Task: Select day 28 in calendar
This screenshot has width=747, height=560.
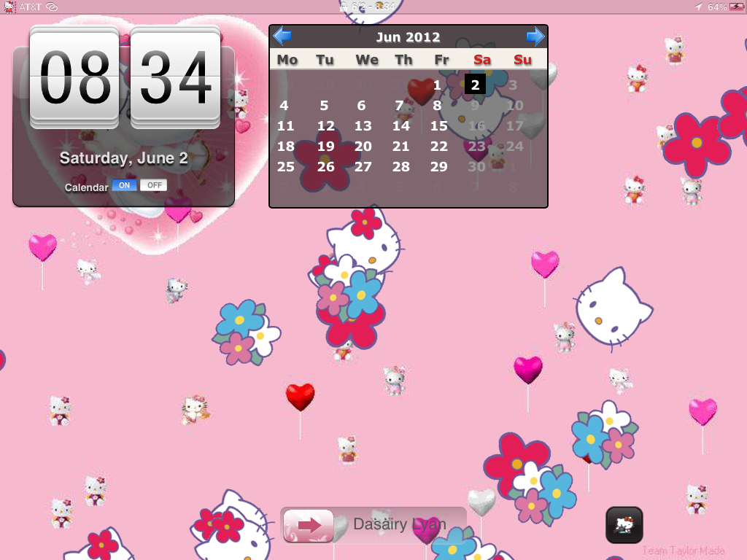Action: (x=401, y=167)
